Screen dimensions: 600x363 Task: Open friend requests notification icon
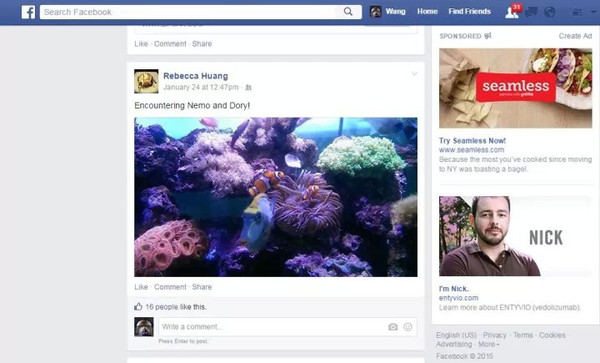(x=512, y=12)
